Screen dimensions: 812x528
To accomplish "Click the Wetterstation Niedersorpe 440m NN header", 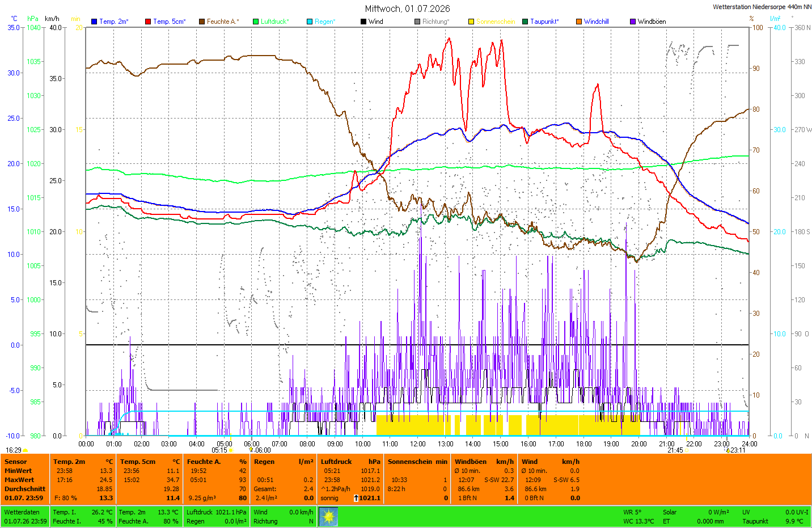I will click(x=762, y=7).
